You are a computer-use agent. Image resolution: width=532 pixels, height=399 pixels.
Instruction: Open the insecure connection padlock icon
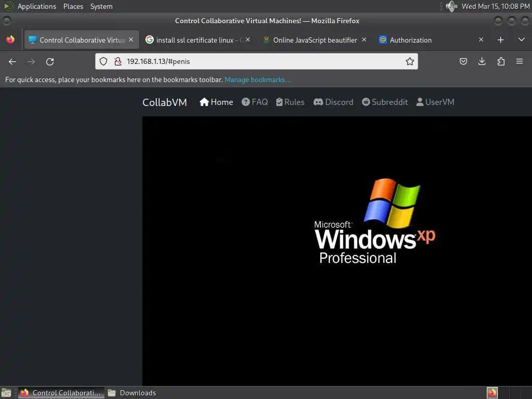[x=118, y=61]
